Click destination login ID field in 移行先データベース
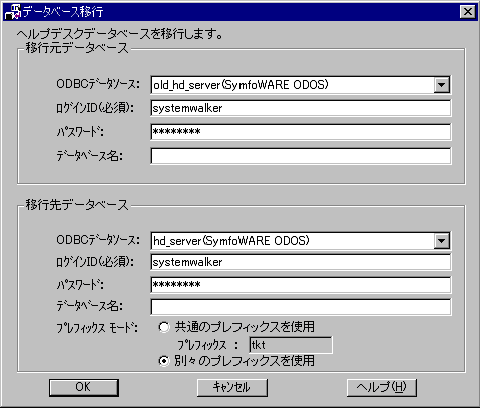This screenshot has width=480, height=408. (301, 262)
